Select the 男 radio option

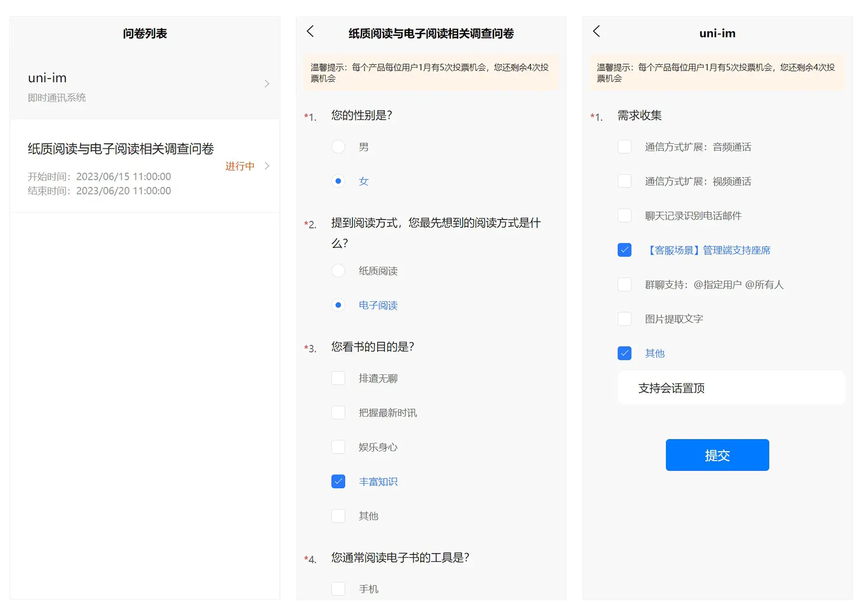click(x=338, y=147)
